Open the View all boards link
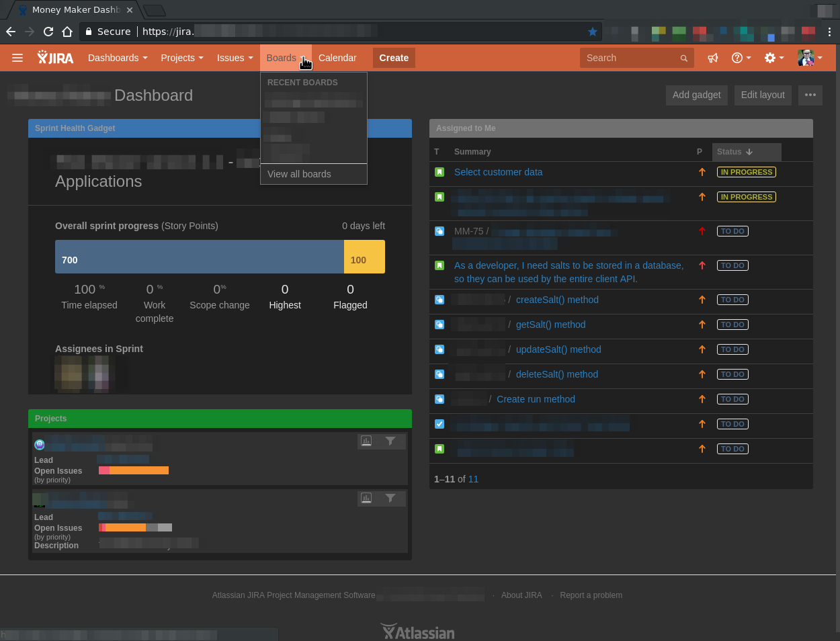The width and height of the screenshot is (840, 641). click(x=300, y=174)
